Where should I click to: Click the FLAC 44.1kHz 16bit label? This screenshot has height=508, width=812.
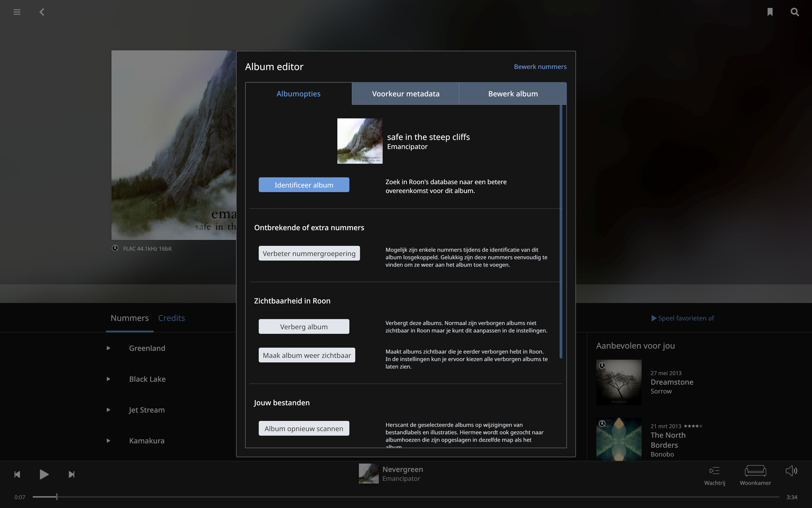click(x=147, y=249)
